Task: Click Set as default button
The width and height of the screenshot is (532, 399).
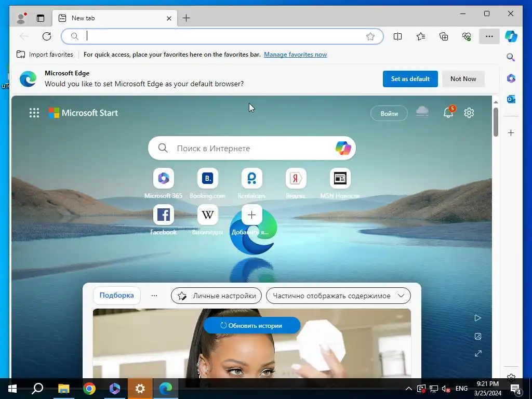Action: click(x=410, y=79)
